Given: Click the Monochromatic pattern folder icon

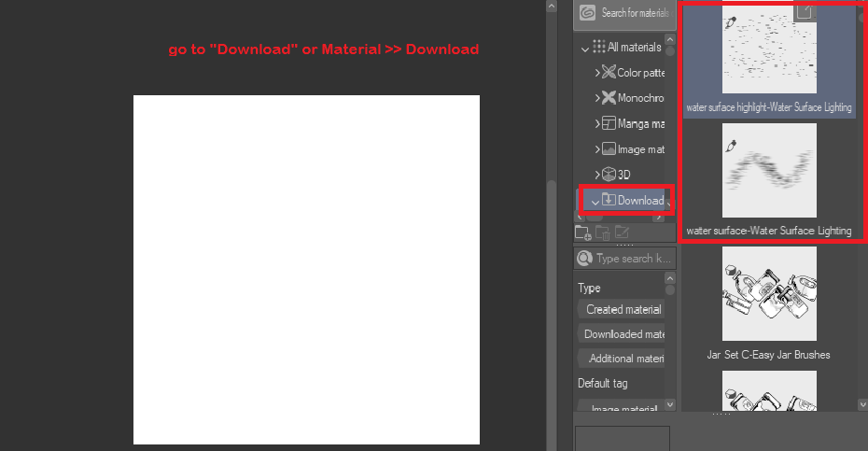Looking at the screenshot, I should [609, 97].
